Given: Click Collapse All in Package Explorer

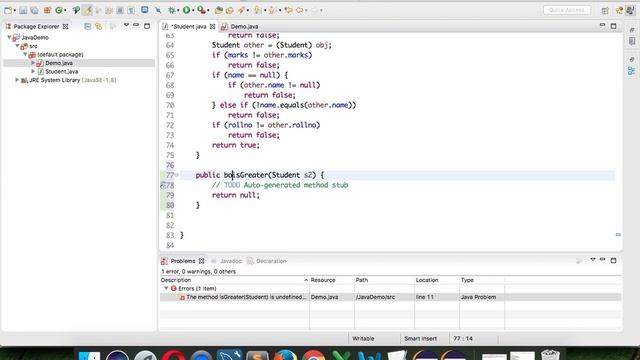Looking at the screenshot, I should 87,27.
